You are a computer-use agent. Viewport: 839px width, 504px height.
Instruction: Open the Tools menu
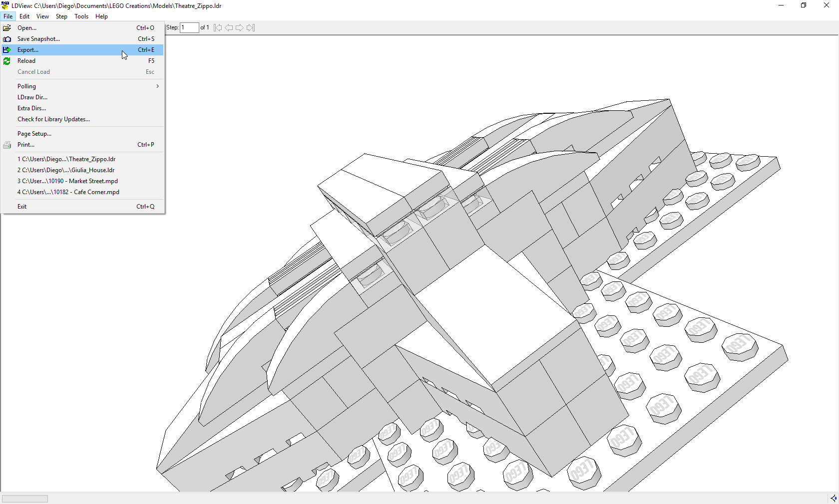coord(81,16)
